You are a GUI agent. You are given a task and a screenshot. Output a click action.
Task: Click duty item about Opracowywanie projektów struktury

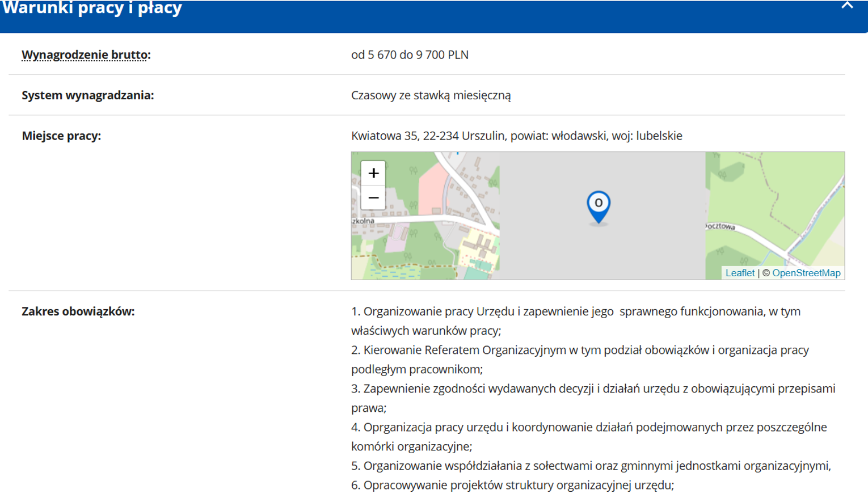tap(512, 486)
